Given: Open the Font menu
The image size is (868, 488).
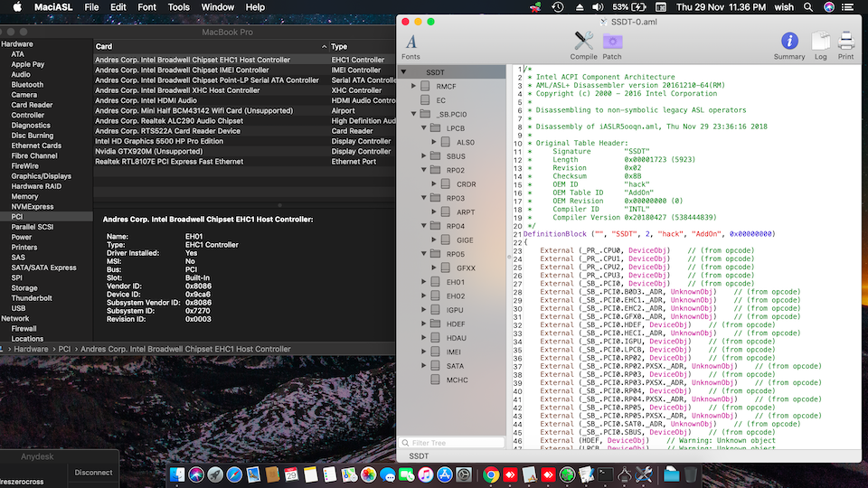Looking at the screenshot, I should (x=146, y=7).
